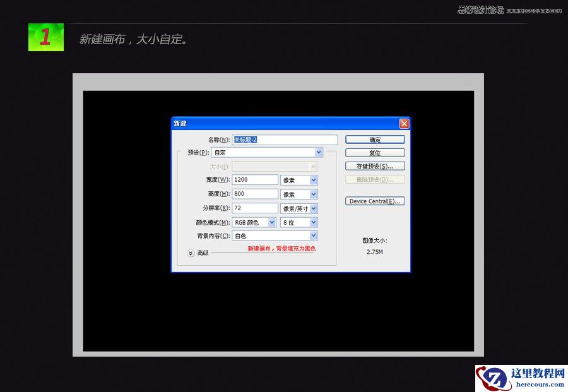Confirm with the 确定 button

375,139
